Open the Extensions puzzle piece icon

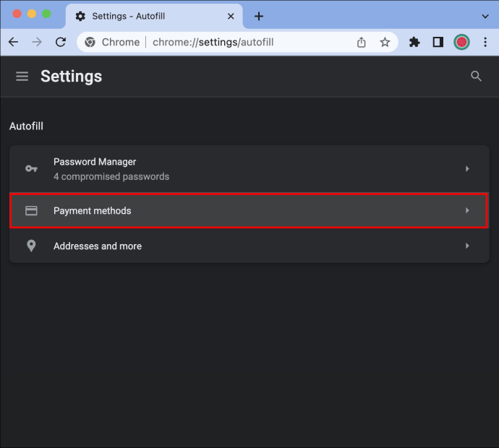414,42
